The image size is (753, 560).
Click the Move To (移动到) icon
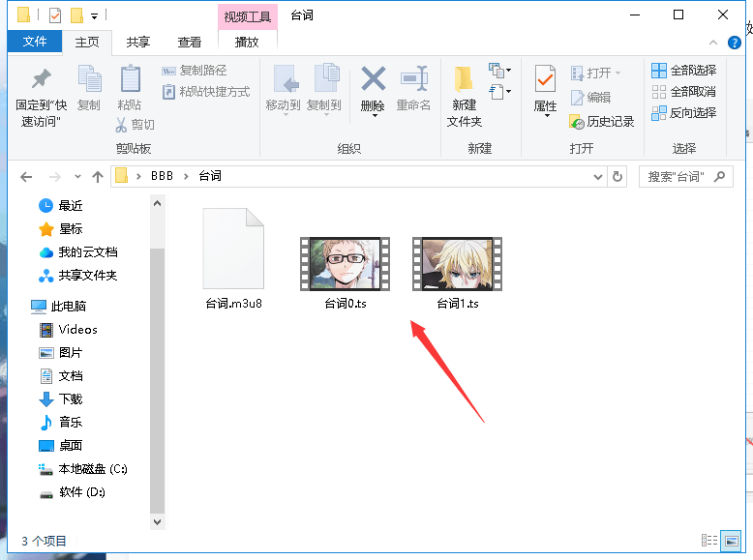click(286, 78)
